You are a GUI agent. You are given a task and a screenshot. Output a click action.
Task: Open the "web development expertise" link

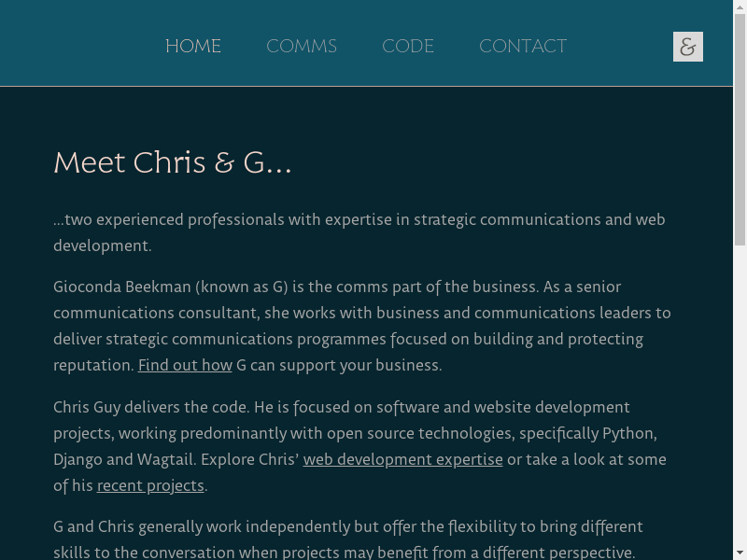pyautogui.click(x=402, y=459)
